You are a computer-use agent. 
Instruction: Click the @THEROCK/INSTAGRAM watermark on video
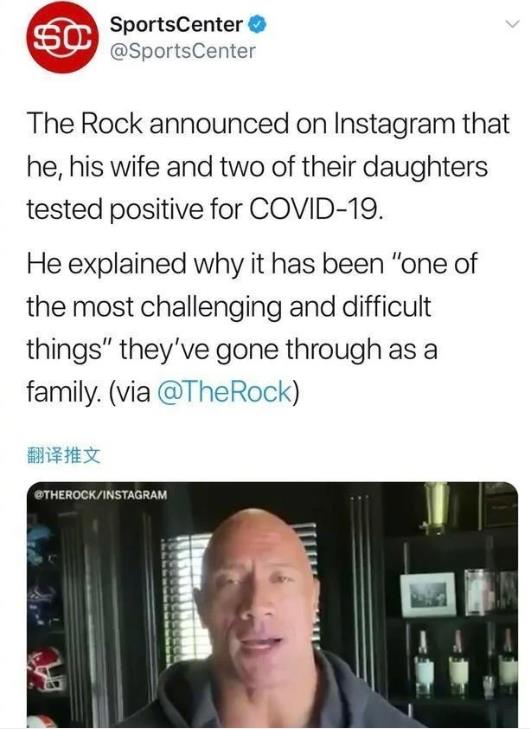(101, 495)
